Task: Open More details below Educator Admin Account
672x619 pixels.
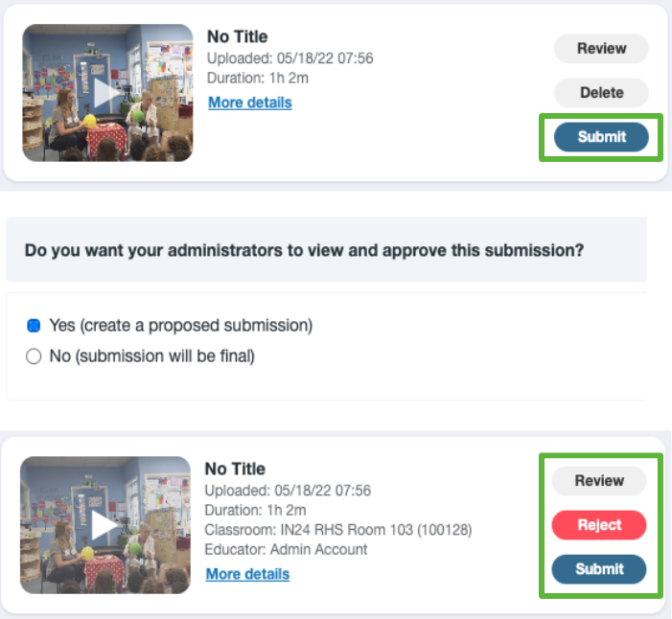Action: 247,574
